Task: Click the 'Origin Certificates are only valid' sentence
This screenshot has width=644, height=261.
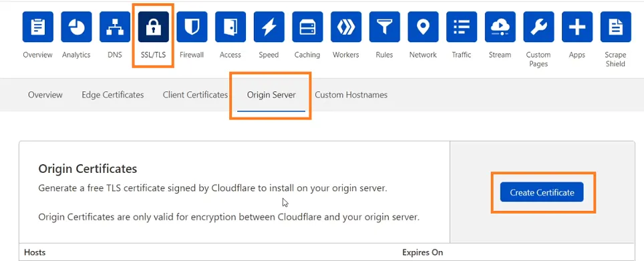Action: (x=228, y=217)
